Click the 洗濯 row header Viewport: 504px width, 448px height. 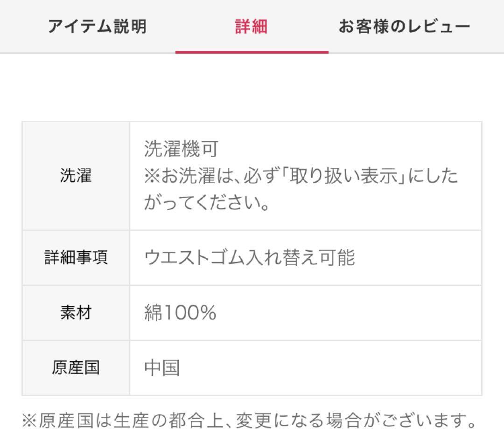pos(75,176)
